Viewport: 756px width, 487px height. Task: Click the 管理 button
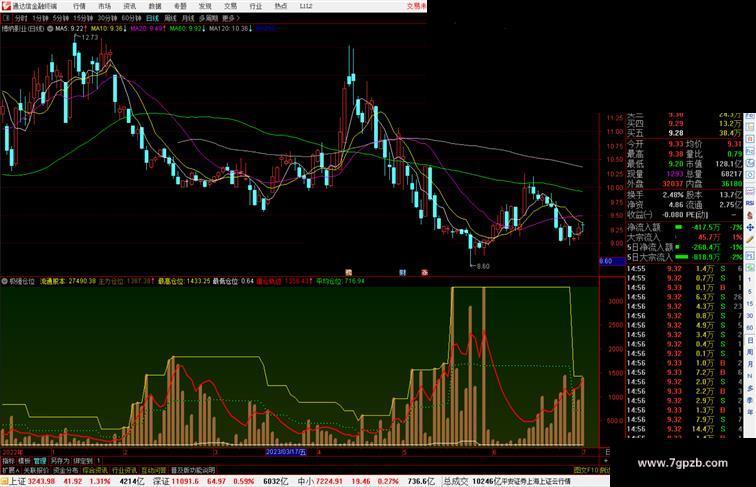pos(40,461)
